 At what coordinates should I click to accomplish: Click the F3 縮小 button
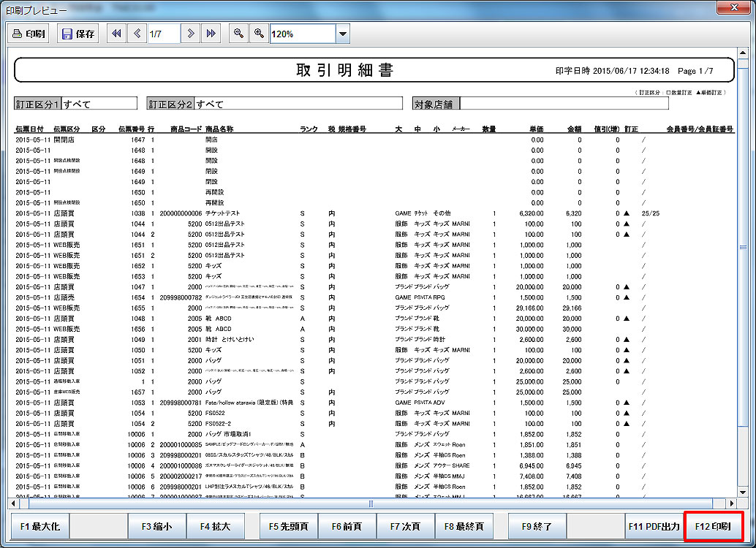pyautogui.click(x=156, y=526)
